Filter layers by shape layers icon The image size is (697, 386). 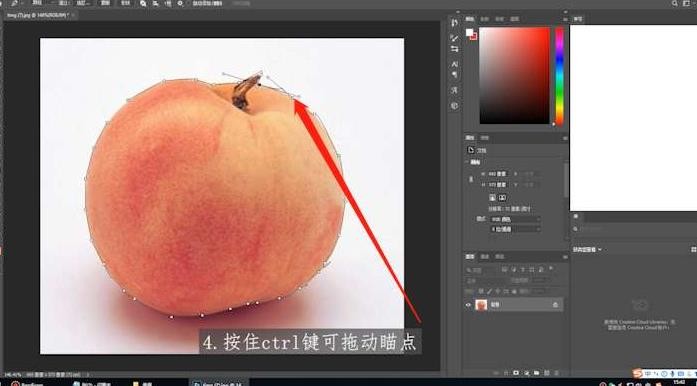[532, 269]
